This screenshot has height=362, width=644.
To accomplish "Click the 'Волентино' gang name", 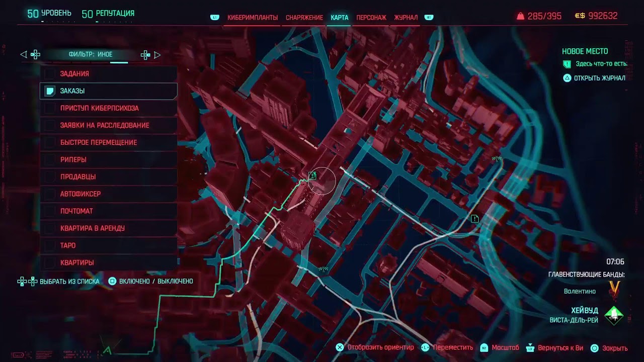I will click(x=580, y=291).
